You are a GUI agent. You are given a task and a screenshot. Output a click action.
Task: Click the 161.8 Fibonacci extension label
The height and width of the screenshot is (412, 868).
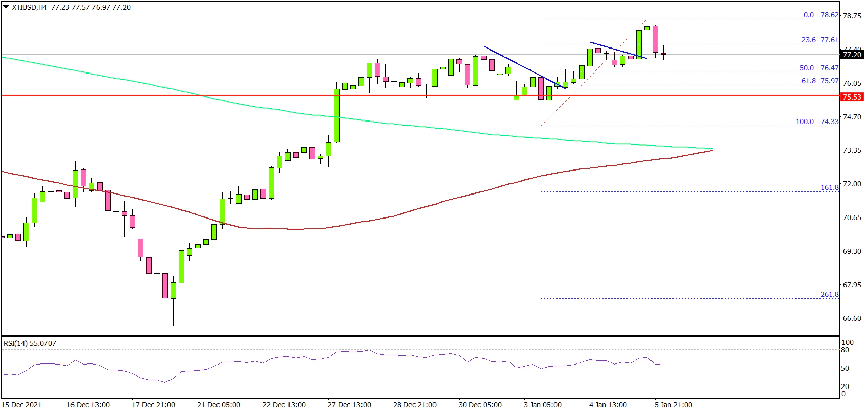(x=829, y=188)
